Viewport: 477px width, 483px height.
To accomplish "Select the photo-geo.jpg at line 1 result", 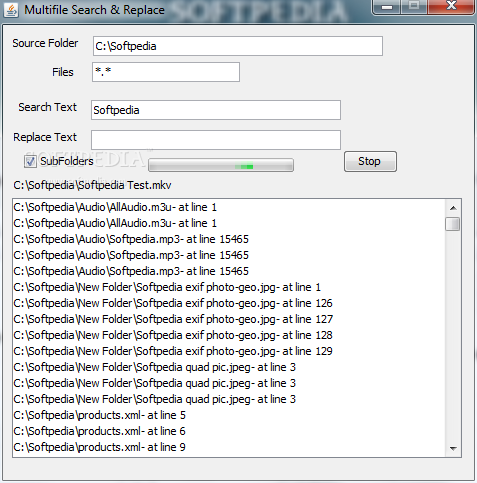I will click(229, 287).
